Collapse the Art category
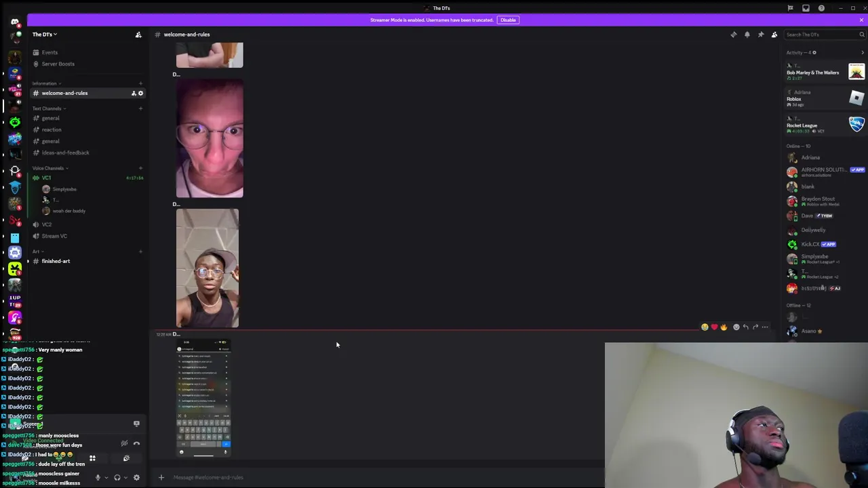 pos(37,251)
